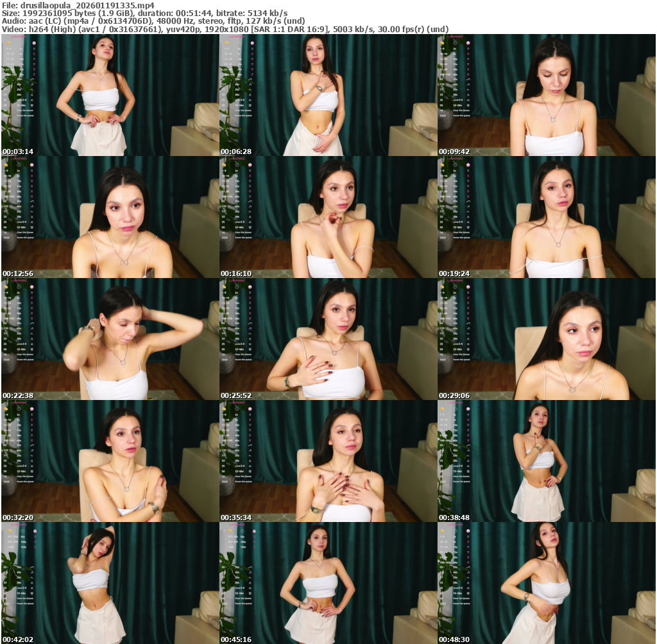The height and width of the screenshot is (644, 657).
Task: Click the frame marked 00:38:48
Action: pyautogui.click(x=546, y=461)
